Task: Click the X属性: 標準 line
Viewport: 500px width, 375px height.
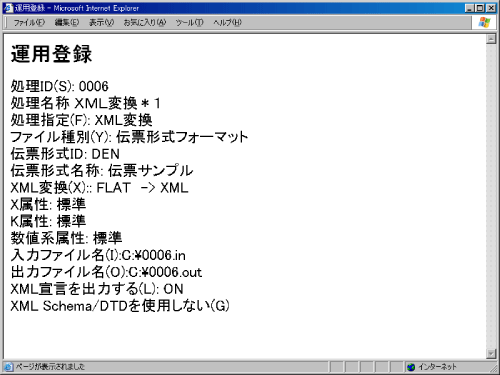Action: (x=48, y=204)
